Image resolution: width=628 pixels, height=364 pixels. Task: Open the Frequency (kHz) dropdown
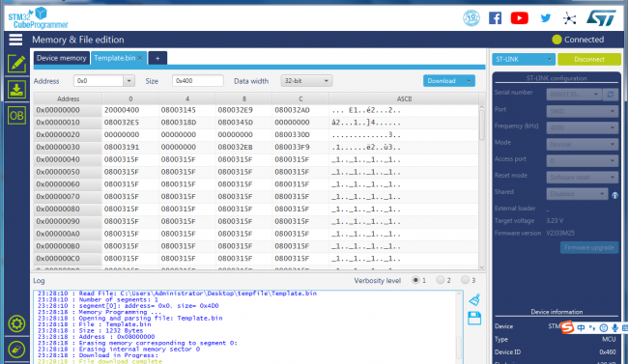coord(582,127)
